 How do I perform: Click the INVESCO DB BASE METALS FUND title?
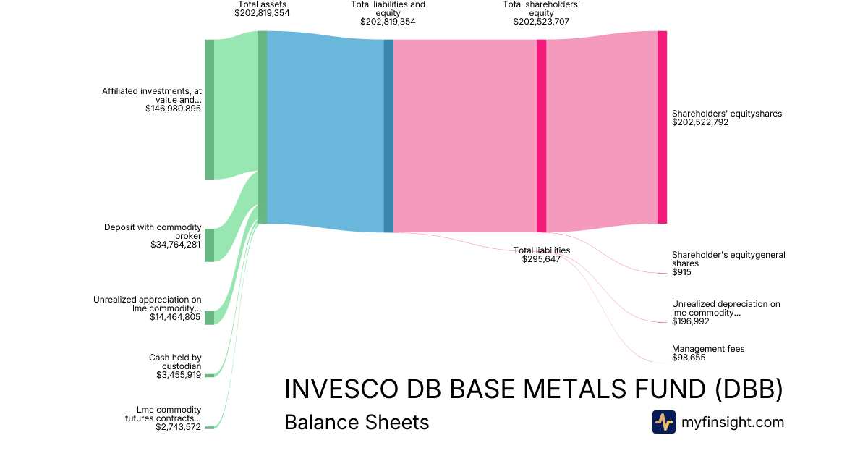[x=534, y=389]
